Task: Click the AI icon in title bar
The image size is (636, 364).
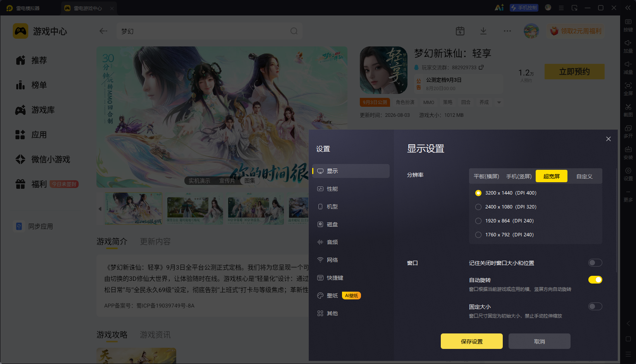Action: tap(499, 8)
